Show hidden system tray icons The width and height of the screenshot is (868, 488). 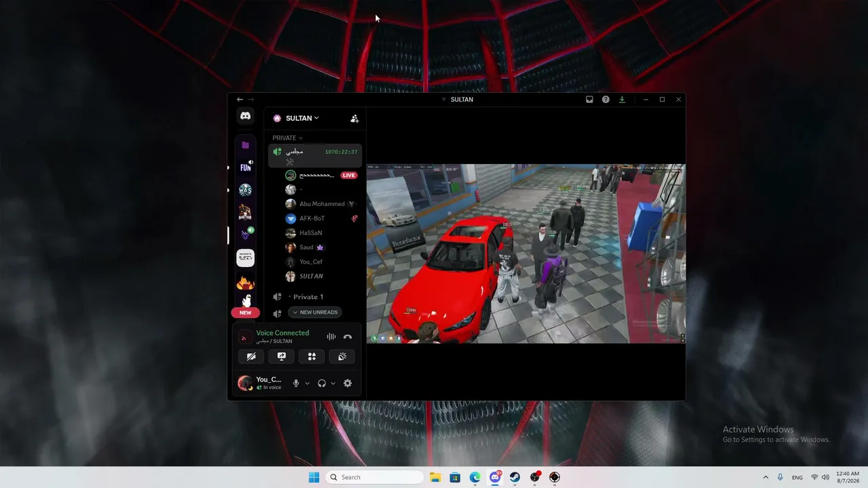point(766,477)
